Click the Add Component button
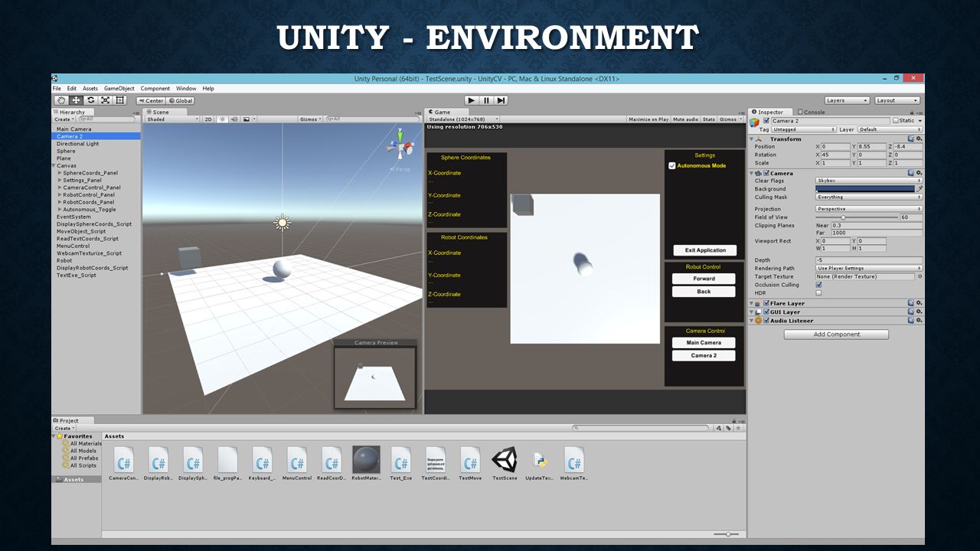 point(836,334)
